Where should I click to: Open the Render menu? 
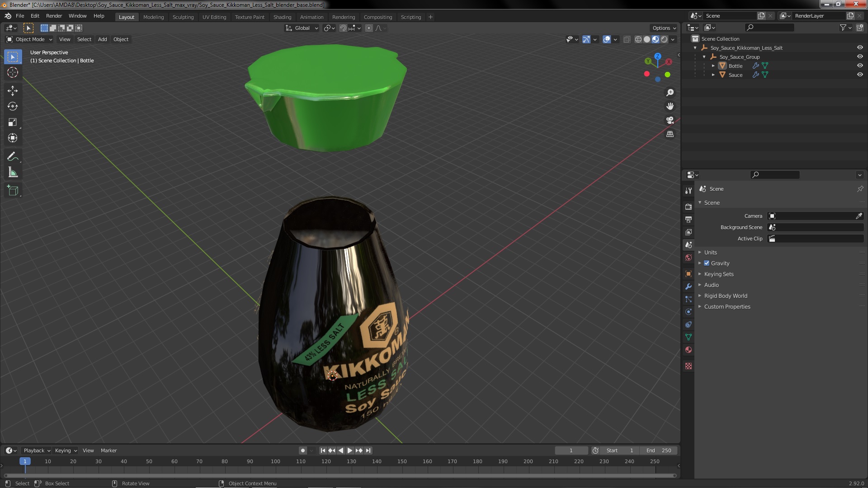(x=54, y=16)
